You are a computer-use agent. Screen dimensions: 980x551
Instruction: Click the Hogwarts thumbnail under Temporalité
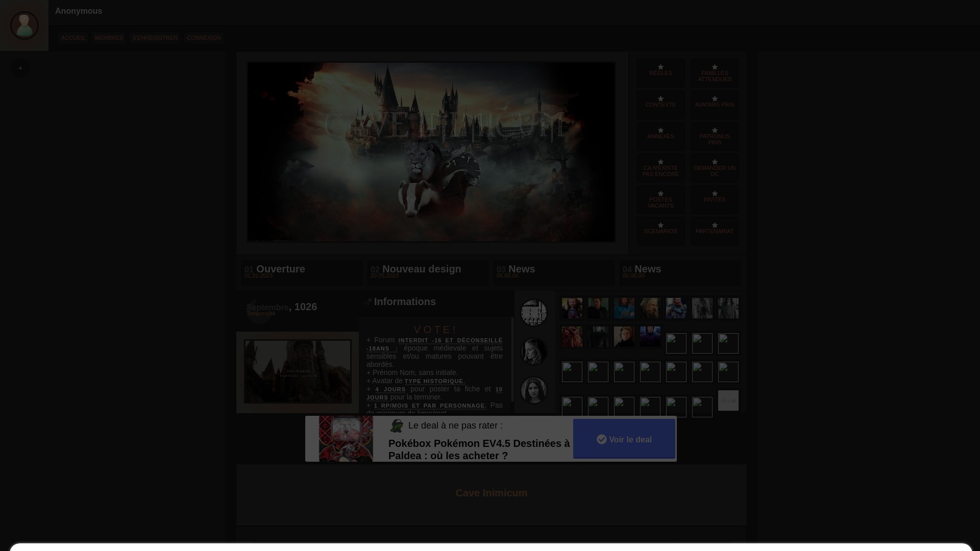(x=298, y=372)
